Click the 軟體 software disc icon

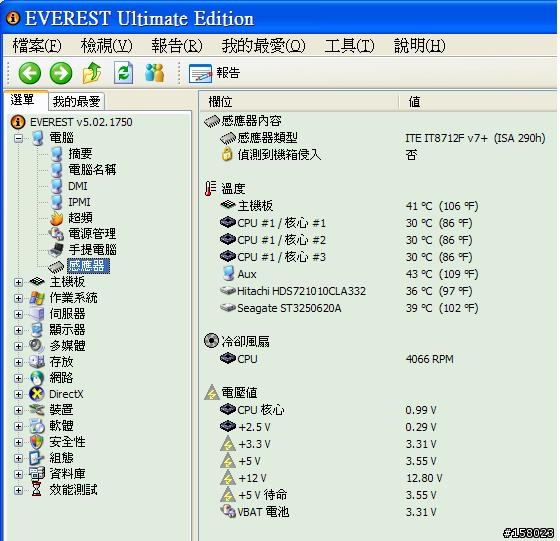[37, 426]
